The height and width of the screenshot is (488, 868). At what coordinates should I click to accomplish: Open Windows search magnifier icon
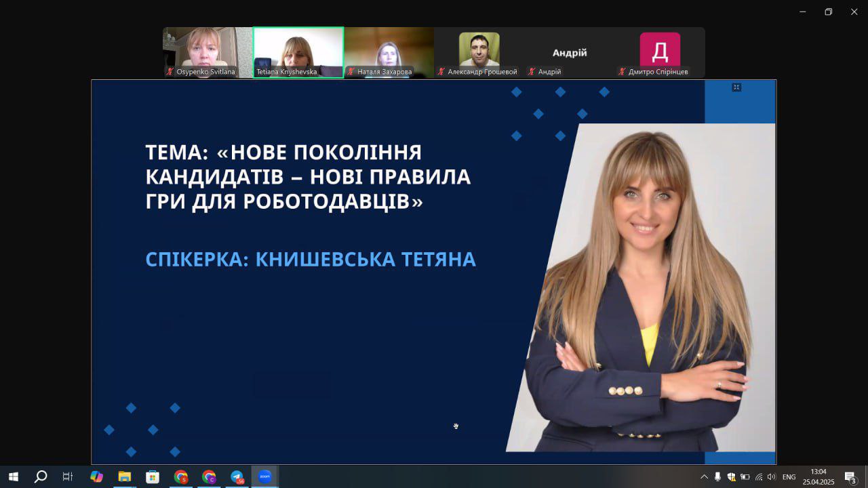tap(41, 476)
